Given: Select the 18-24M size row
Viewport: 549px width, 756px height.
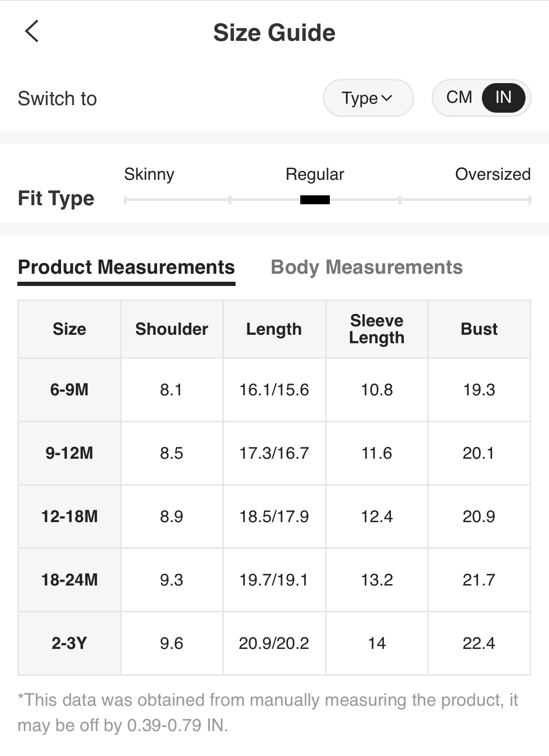Looking at the screenshot, I should click(x=69, y=580).
